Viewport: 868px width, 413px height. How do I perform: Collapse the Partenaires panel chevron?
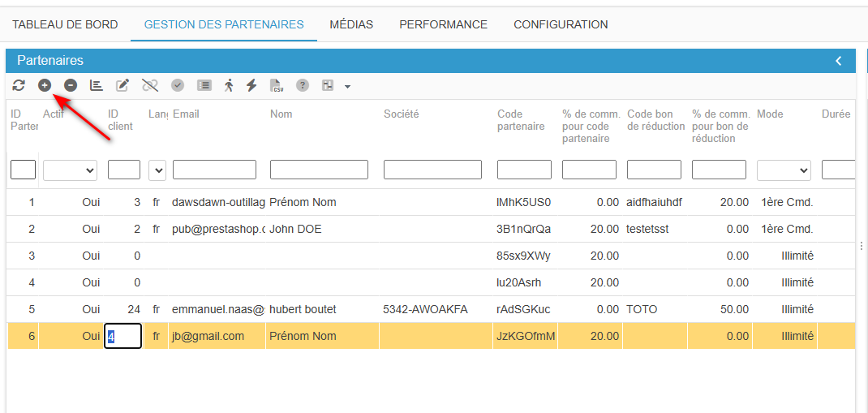[x=839, y=60]
